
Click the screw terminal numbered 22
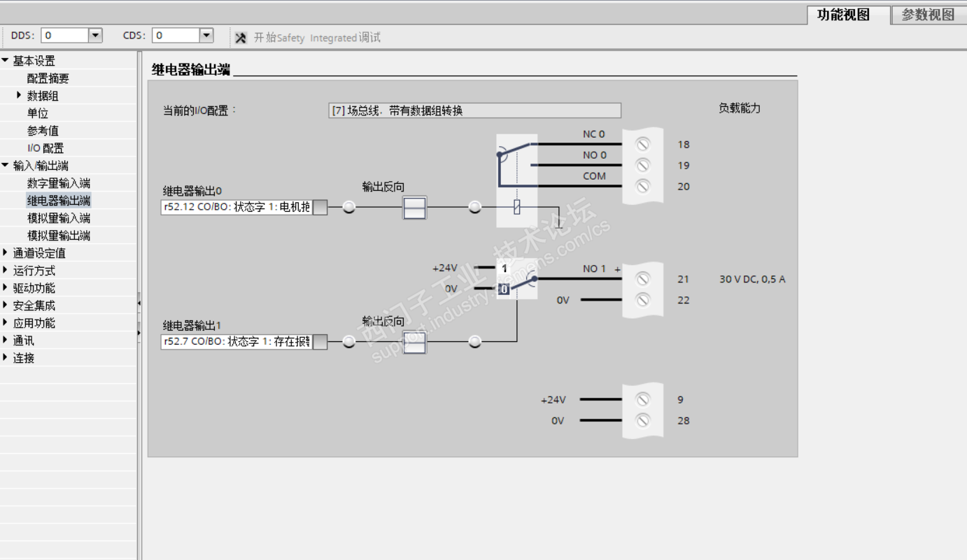(642, 300)
